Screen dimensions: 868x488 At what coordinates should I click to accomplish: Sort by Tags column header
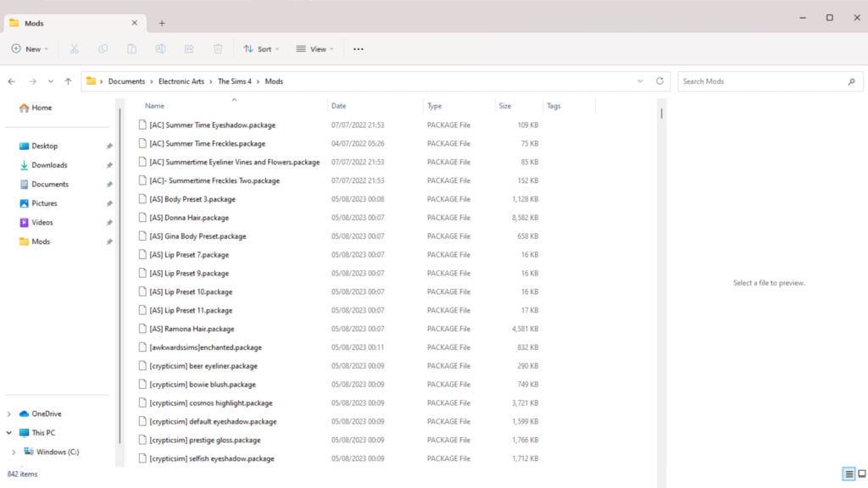pos(554,106)
